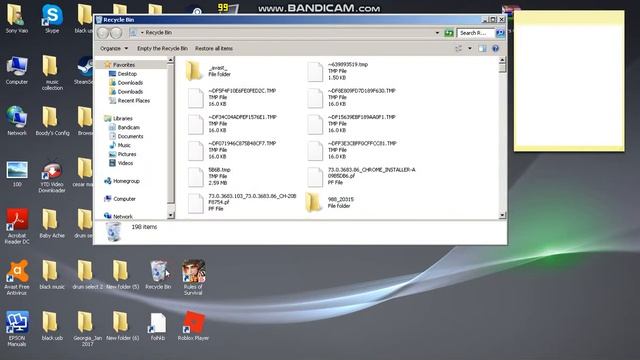
Task: Select Recent Places in navigation pane
Action: pos(133,101)
